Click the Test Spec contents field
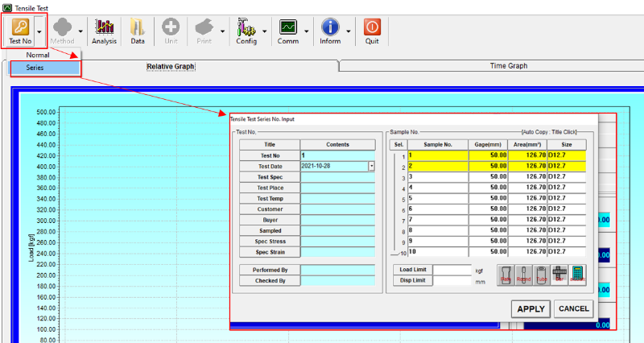This screenshot has height=343, width=644. click(x=337, y=177)
